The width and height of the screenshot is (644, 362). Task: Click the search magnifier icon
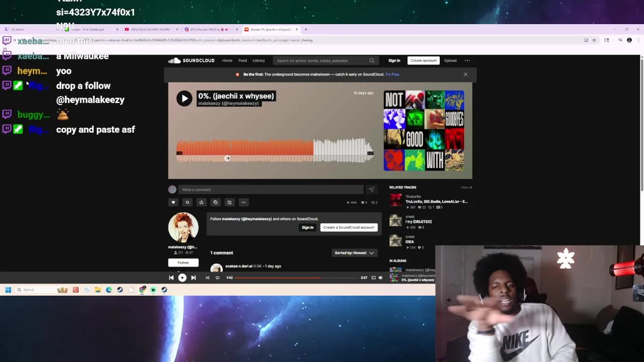[372, 60]
